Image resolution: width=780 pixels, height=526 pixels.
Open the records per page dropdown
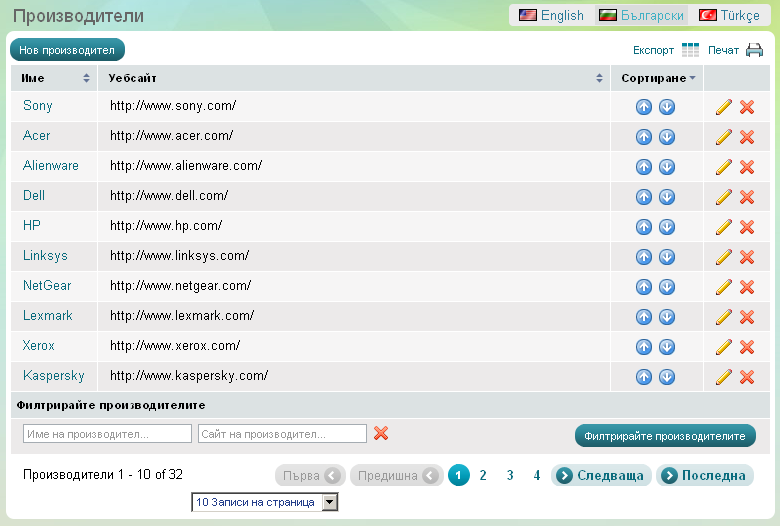pos(330,502)
